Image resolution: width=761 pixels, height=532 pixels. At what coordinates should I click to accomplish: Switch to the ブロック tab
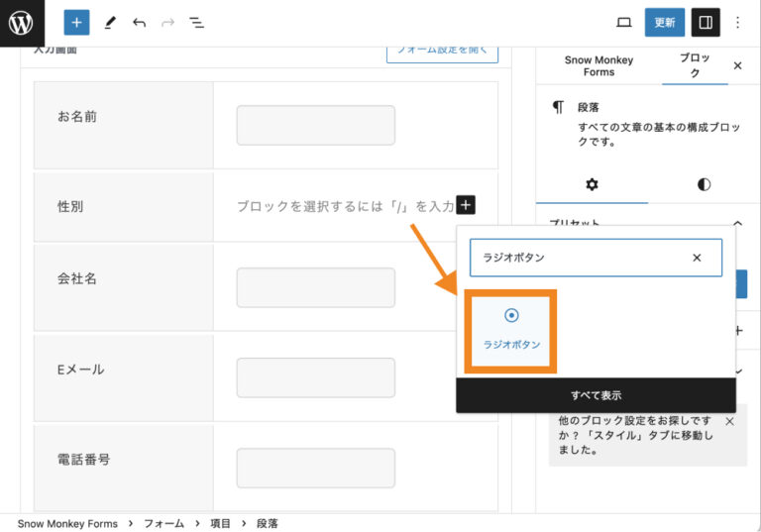(695, 65)
